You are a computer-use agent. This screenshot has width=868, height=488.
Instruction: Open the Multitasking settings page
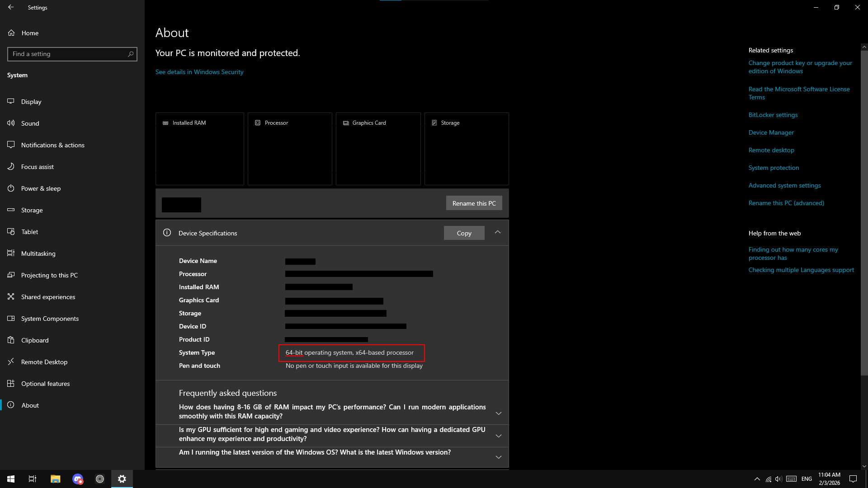point(38,253)
